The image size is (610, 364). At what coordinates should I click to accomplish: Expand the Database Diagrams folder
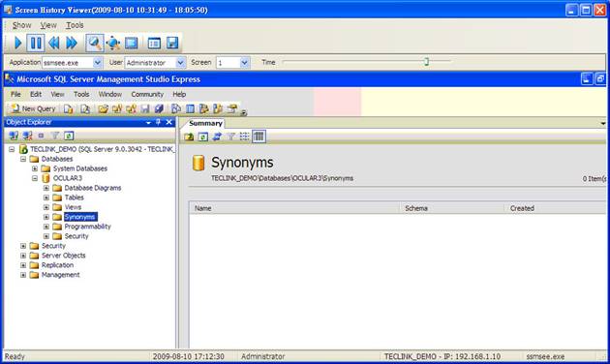[x=46, y=188]
